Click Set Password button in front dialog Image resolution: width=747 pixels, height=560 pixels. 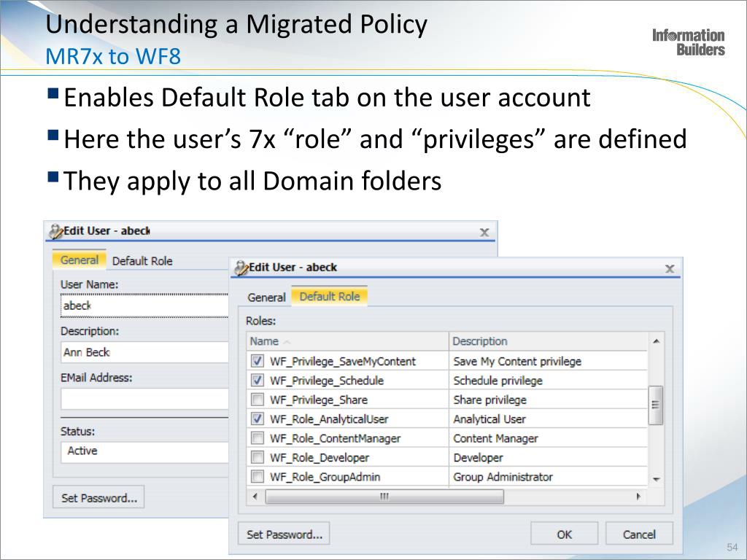point(284,534)
